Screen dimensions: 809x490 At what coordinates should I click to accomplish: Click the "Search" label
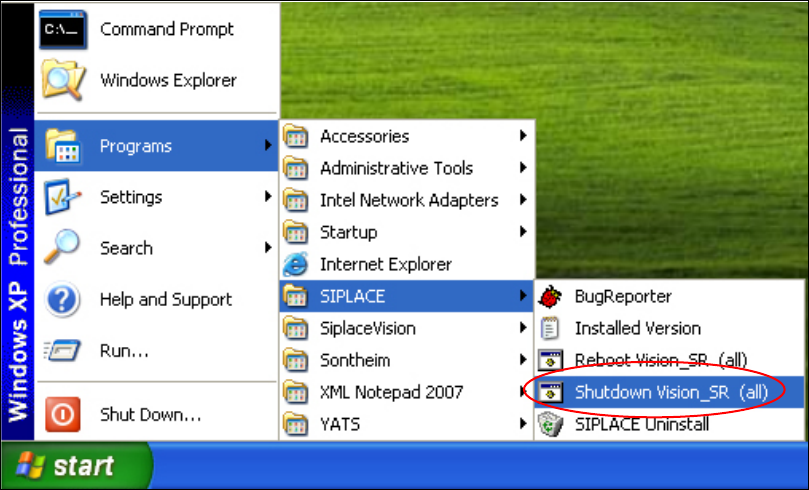[x=126, y=248]
